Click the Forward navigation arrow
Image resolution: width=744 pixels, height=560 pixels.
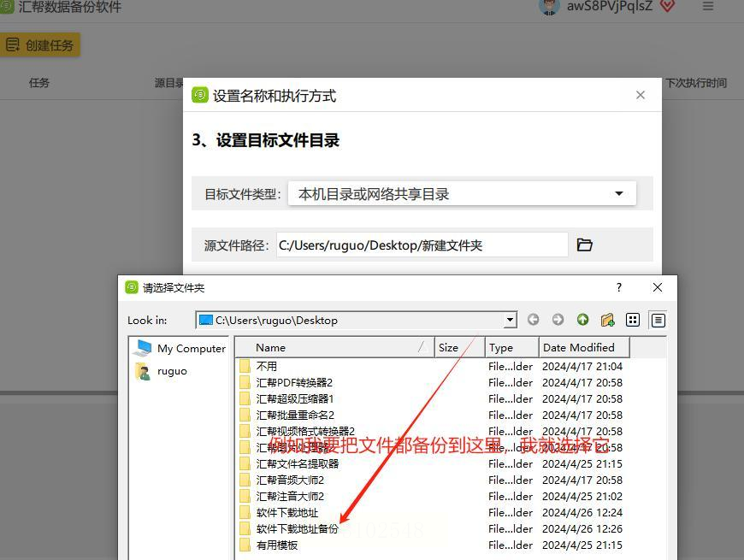(558, 320)
